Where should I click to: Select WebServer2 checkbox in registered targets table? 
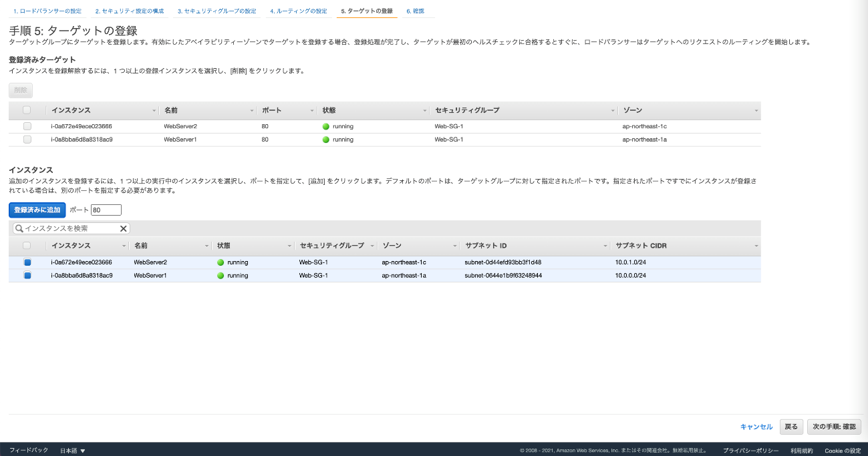(27, 126)
